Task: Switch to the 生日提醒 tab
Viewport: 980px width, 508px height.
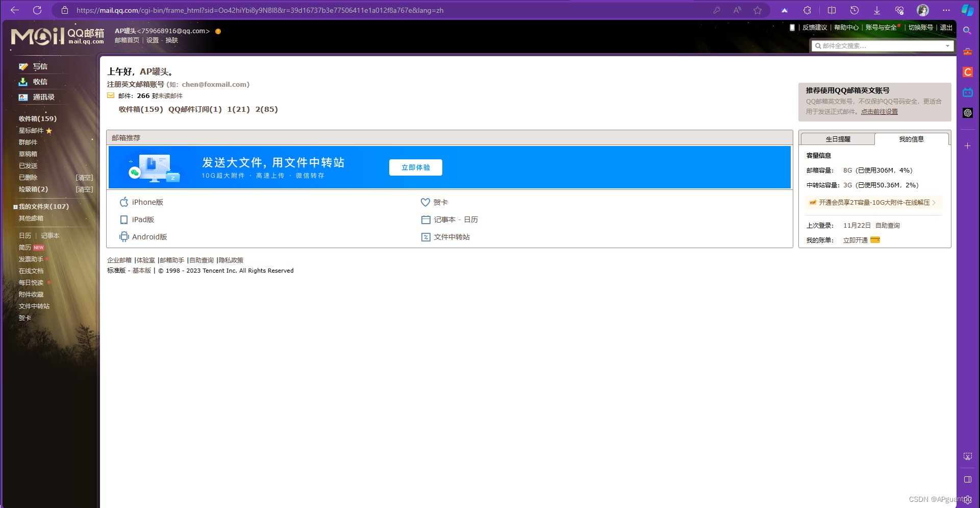Action: (x=838, y=139)
